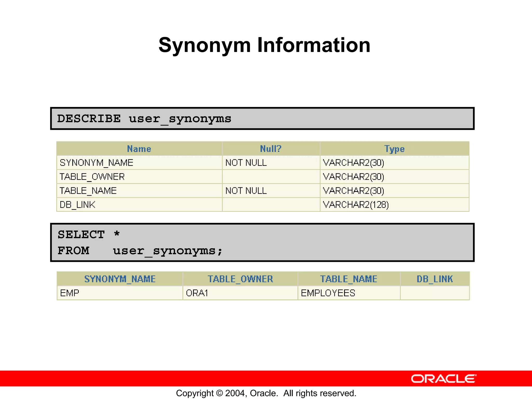
Task: Click the copyright 2004 Oracle footer text
Action: point(266,393)
